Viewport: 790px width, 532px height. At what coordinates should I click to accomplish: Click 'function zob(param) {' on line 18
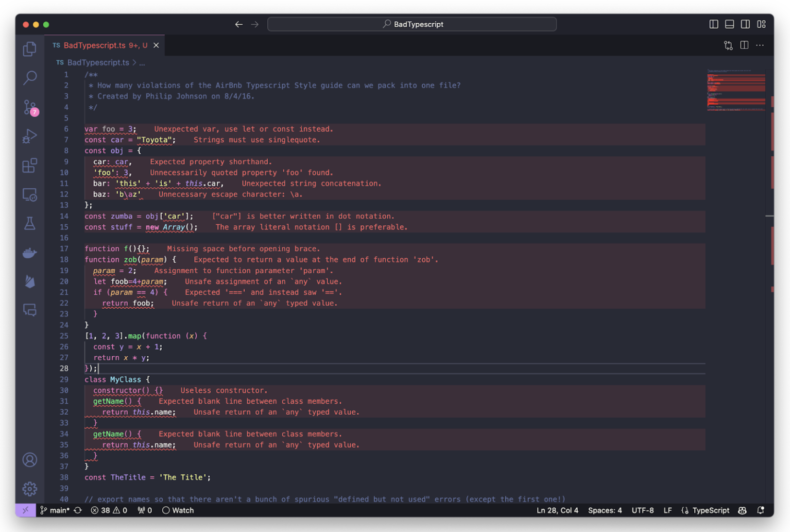pos(130,260)
